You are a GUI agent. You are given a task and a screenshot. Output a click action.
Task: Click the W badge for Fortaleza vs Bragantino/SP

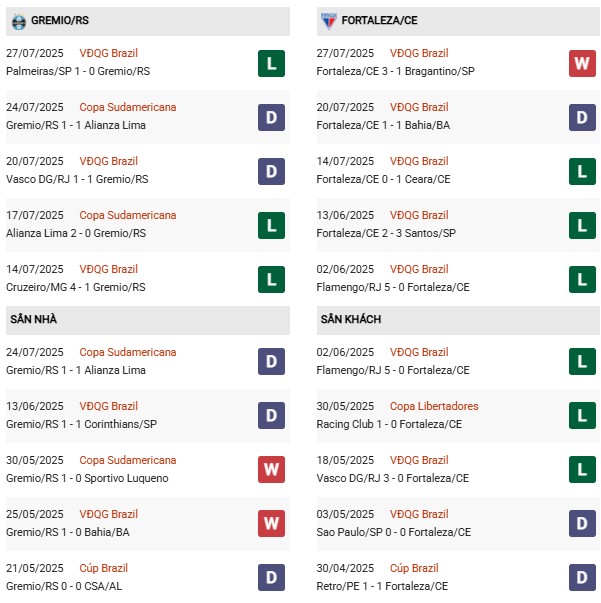tap(582, 63)
